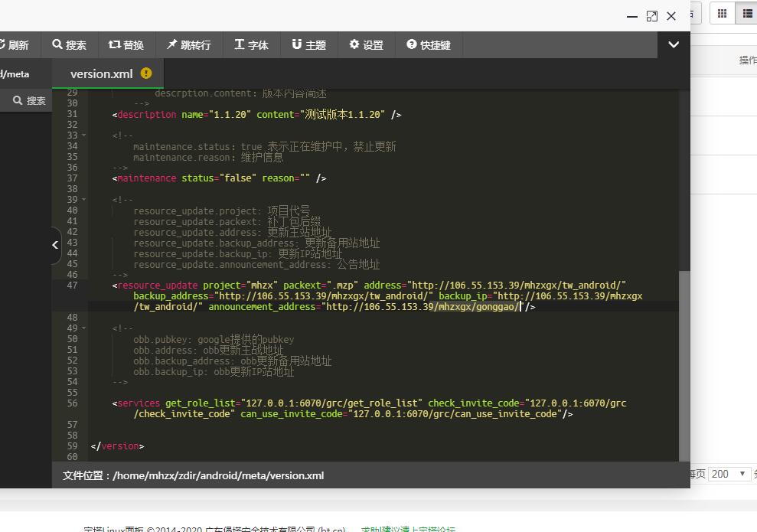Click 跳转行 go-to-line button
The height and width of the screenshot is (532, 757).
click(188, 45)
